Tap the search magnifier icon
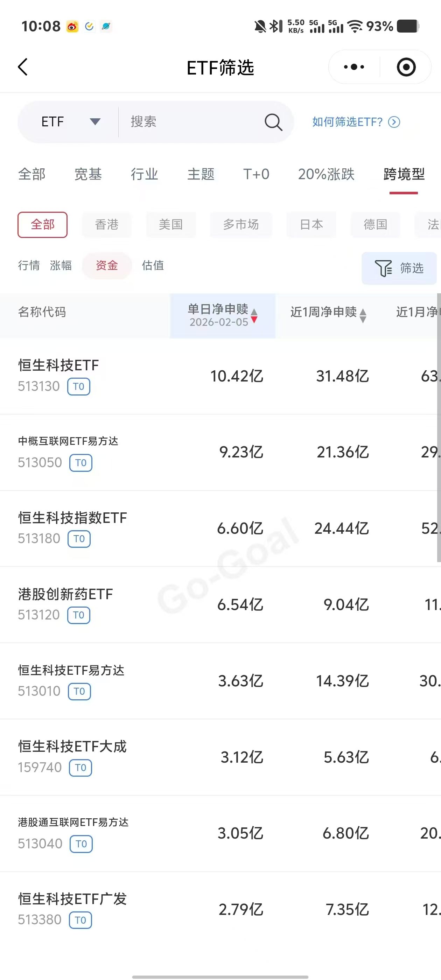The height and width of the screenshot is (980, 441). (x=273, y=122)
